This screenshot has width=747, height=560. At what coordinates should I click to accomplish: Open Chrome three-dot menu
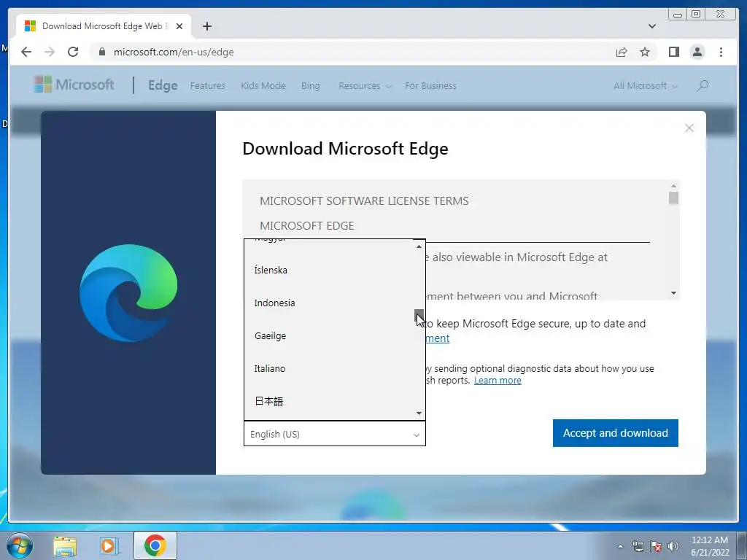pyautogui.click(x=721, y=52)
